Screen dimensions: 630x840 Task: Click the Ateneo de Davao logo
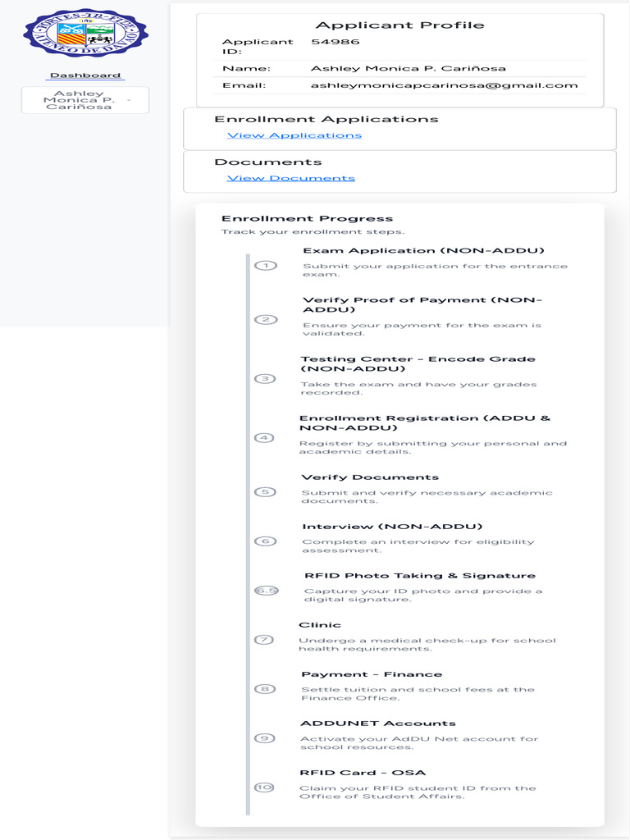click(x=85, y=33)
